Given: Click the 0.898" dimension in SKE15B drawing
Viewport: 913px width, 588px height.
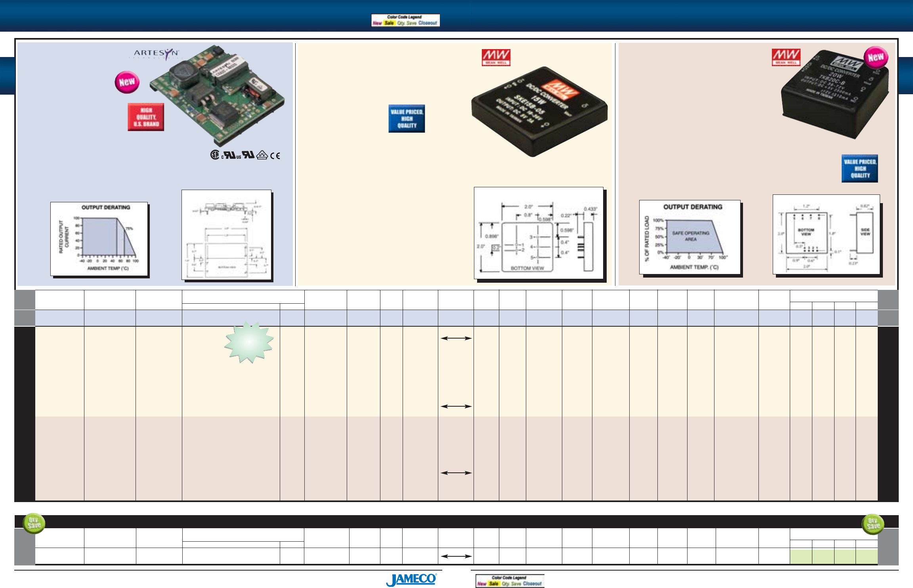Looking at the screenshot, I should pyautogui.click(x=491, y=236).
